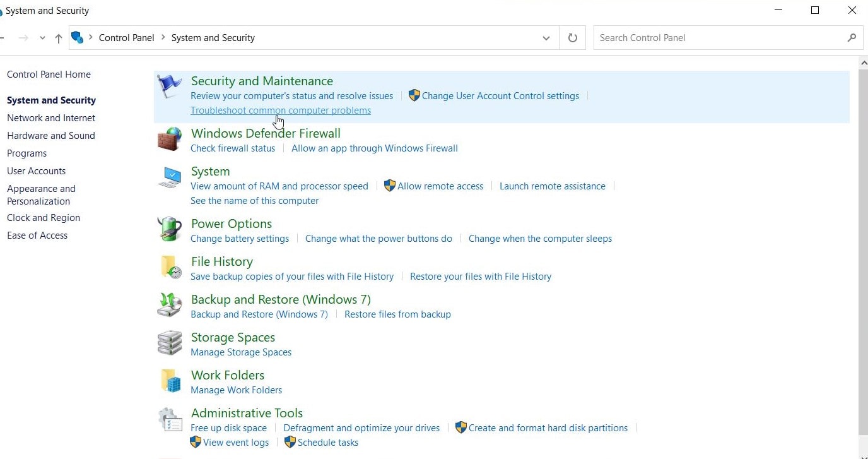Open the System heading link
This screenshot has width=868, height=459.
tap(210, 171)
